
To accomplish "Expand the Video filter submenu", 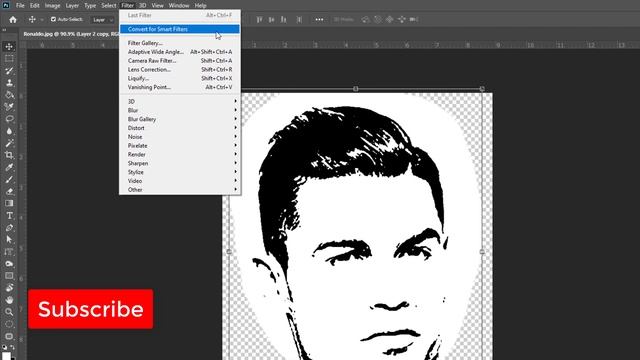I will tap(180, 181).
